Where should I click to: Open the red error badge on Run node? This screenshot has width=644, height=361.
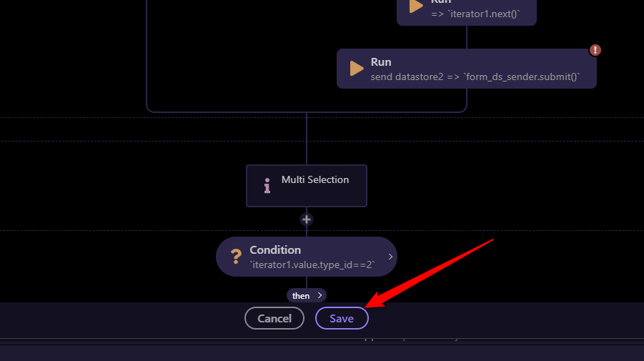point(595,50)
